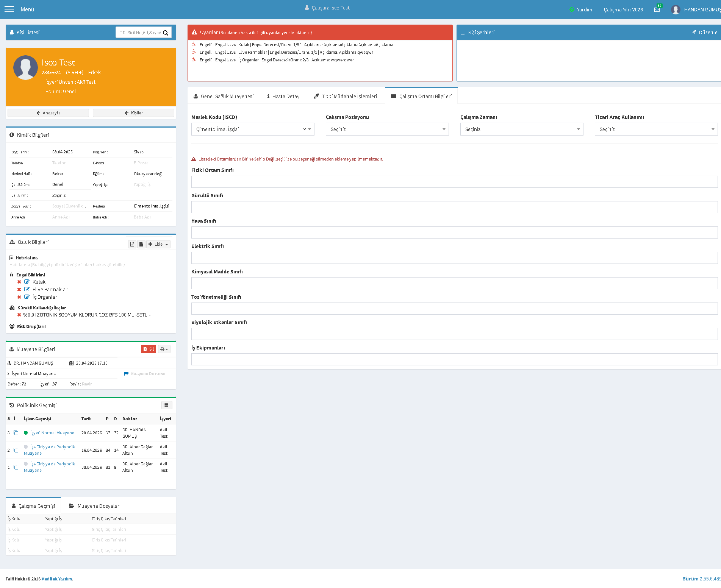The image size is (721, 588).
Task: Click the search magnifier in Kişi Listesi
Action: pos(166,33)
